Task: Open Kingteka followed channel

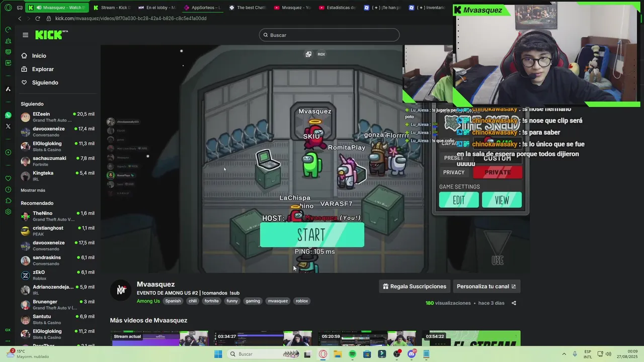Action: [x=57, y=176]
